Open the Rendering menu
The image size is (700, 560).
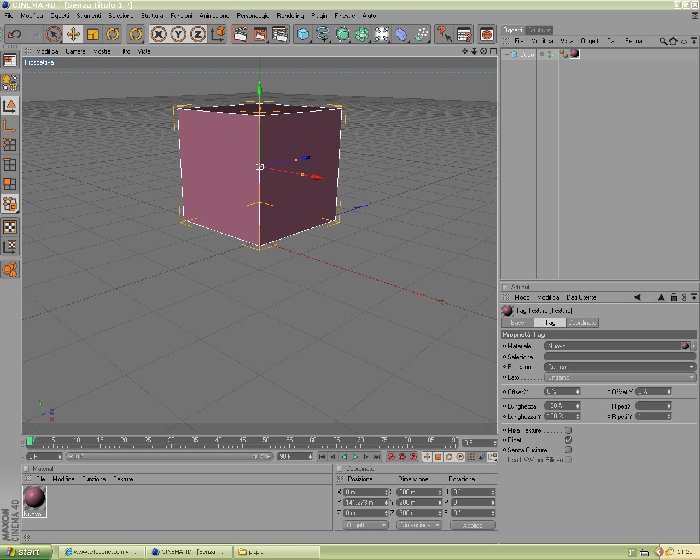[x=290, y=16]
